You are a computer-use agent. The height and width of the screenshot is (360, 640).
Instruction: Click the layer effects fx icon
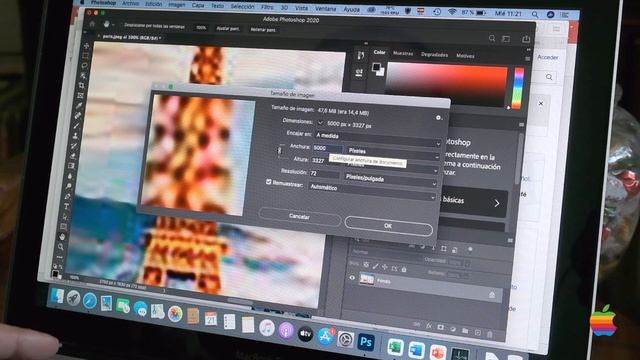[429, 326]
